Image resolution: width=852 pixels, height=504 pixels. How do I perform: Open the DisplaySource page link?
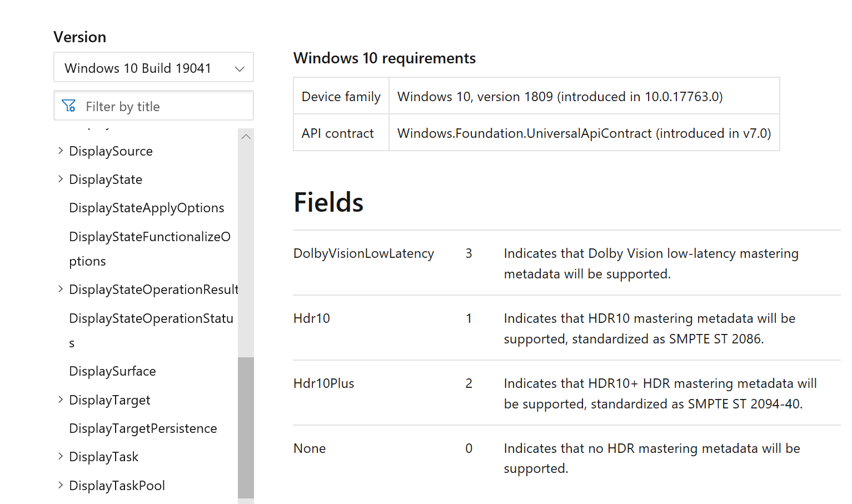tap(111, 151)
